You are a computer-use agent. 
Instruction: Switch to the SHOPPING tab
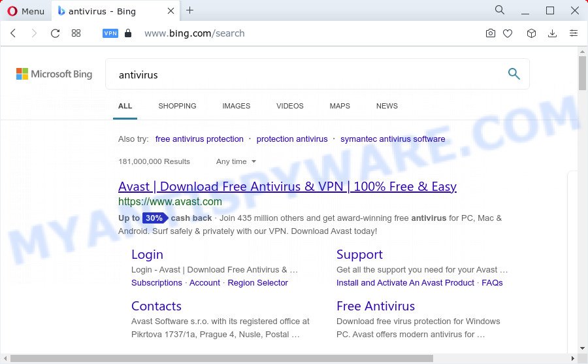click(x=177, y=106)
